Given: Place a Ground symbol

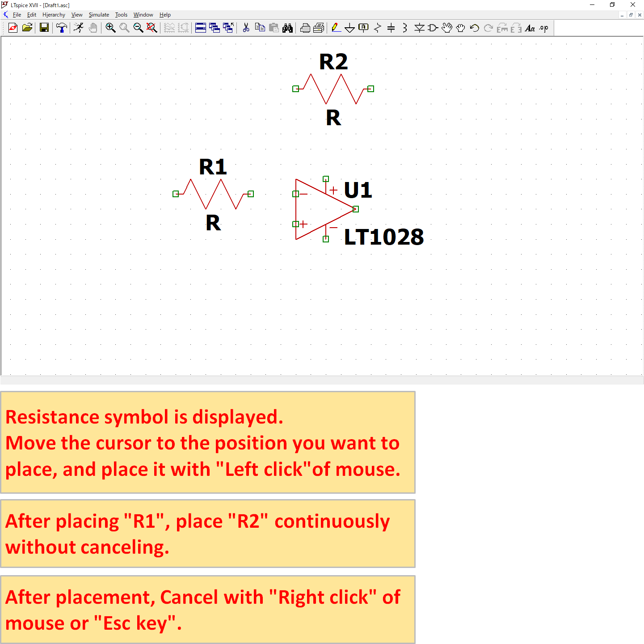Looking at the screenshot, I should [349, 28].
